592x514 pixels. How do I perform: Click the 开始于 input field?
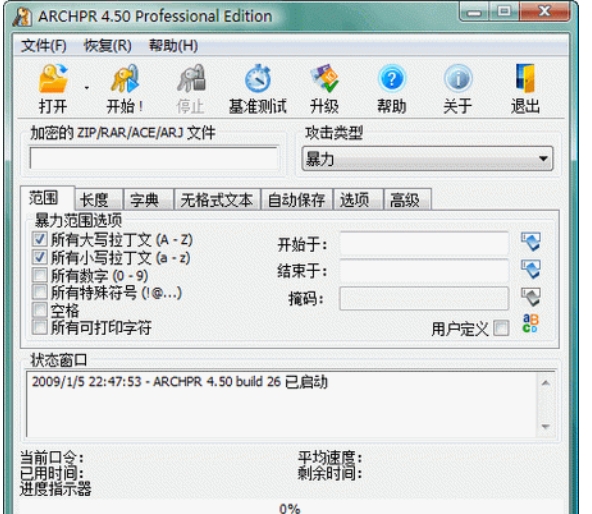coord(424,244)
